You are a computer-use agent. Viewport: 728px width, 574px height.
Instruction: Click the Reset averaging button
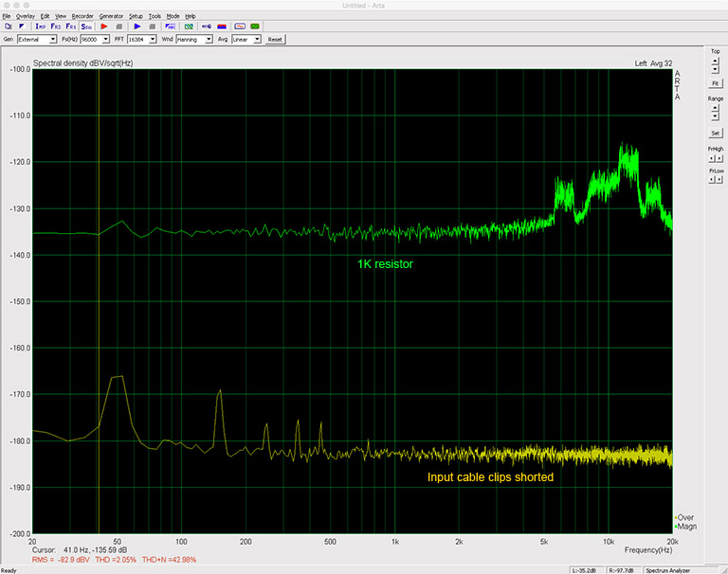[275, 40]
